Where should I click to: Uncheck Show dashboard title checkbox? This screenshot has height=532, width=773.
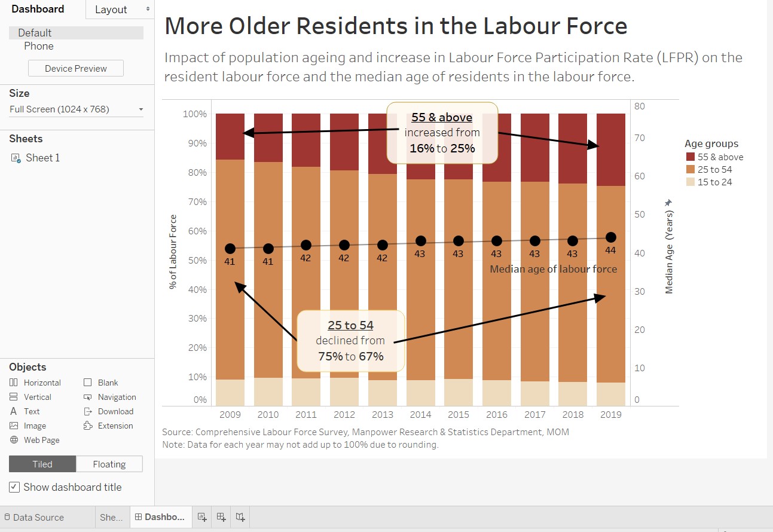pyautogui.click(x=14, y=487)
